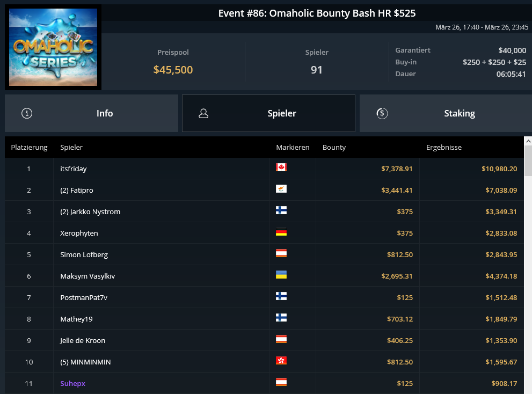Viewport: 532px width, 394px height.
Task: Click itsfriday result $10,980.20
Action: [499, 169]
